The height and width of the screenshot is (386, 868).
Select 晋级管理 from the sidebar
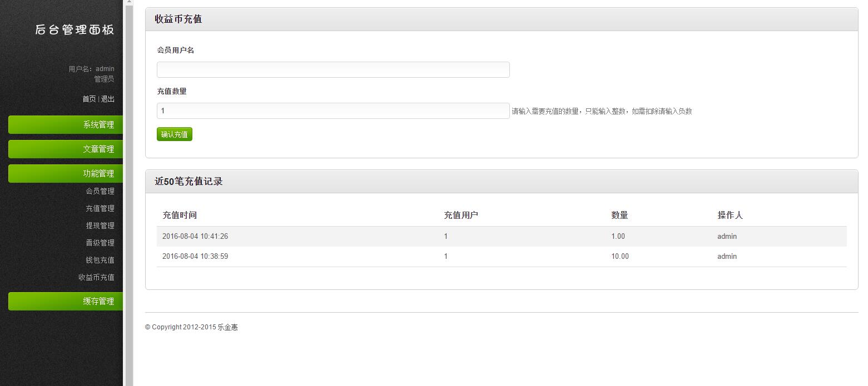pos(100,243)
